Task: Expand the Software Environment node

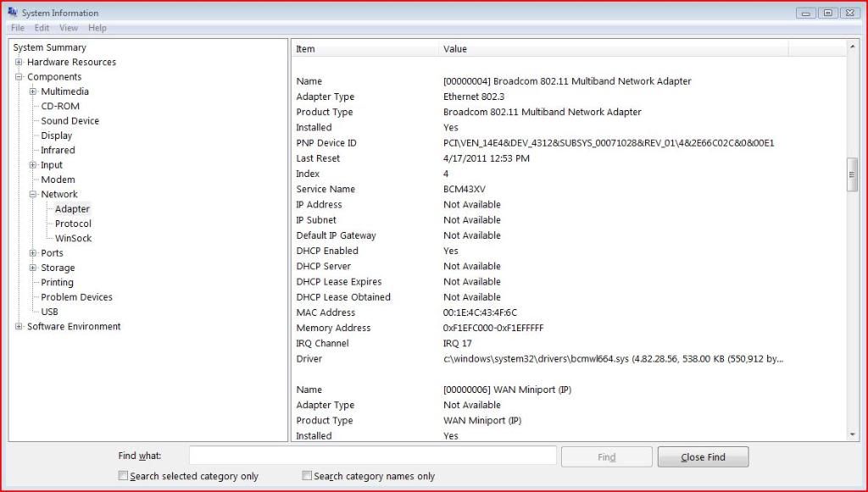Action: pos(19,327)
